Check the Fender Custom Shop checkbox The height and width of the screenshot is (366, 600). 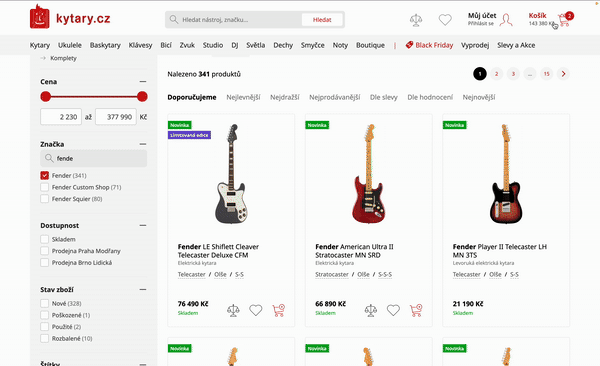tap(45, 187)
